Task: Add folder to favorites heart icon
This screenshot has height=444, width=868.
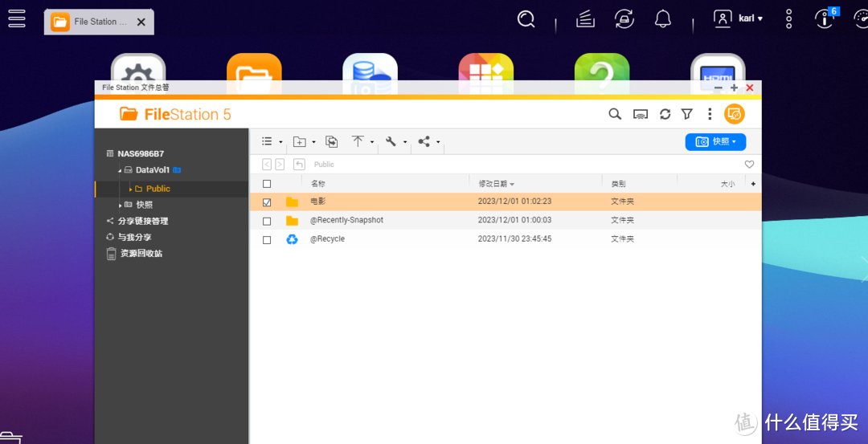Action: 749,165
